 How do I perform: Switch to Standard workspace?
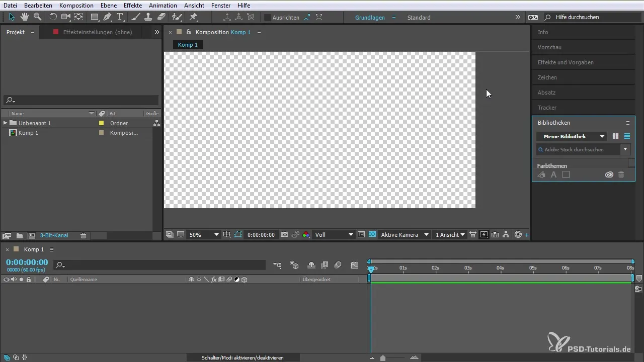click(419, 18)
